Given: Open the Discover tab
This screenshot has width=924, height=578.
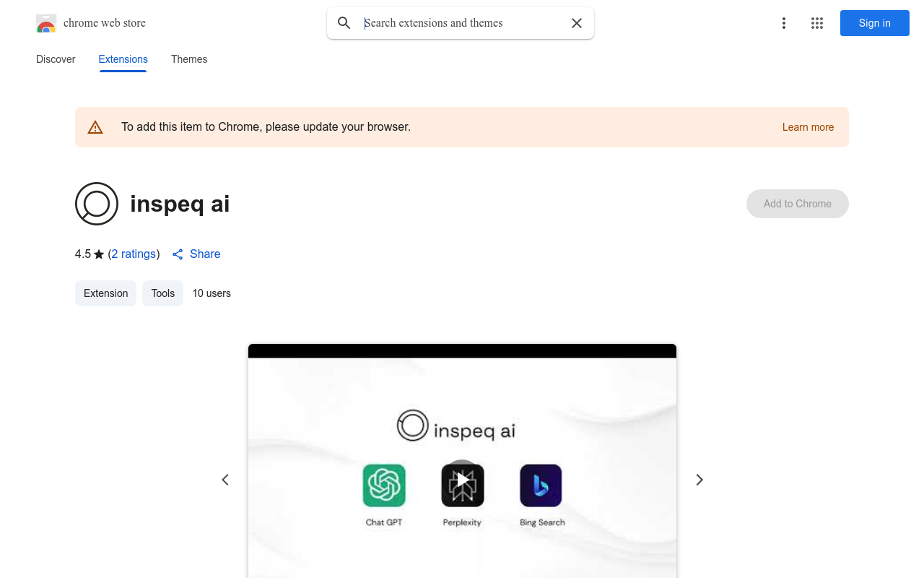Looking at the screenshot, I should [56, 59].
